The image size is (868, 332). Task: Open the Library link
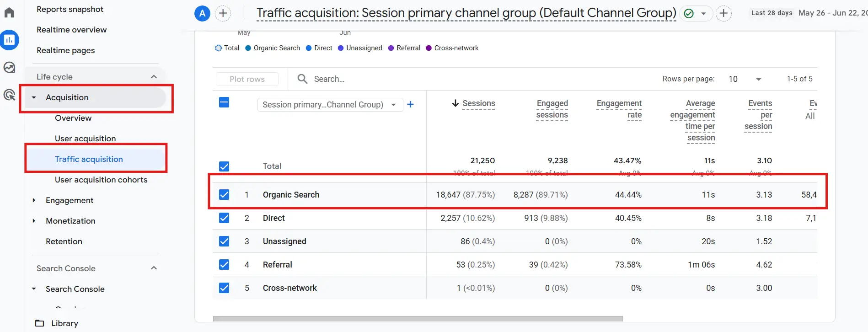click(64, 323)
